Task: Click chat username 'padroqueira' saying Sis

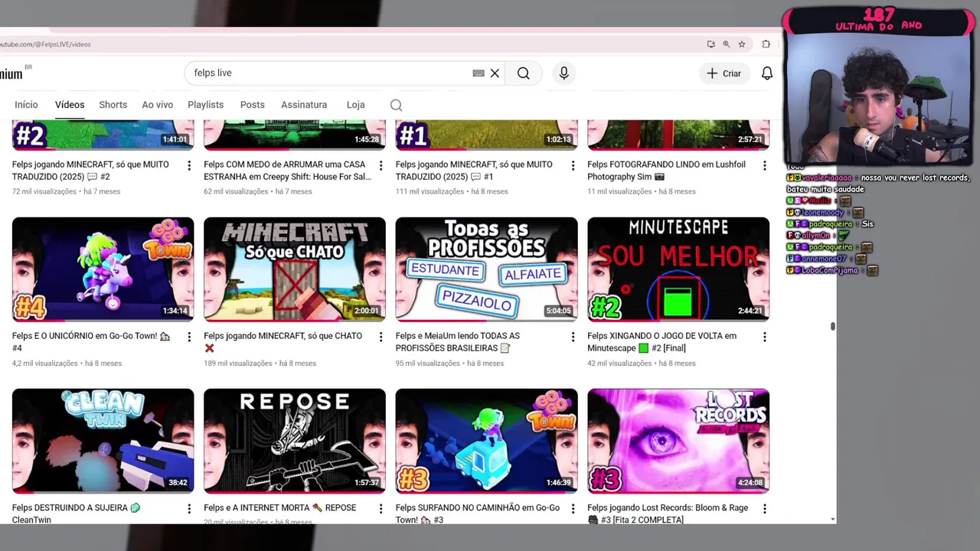Action: pos(831,224)
